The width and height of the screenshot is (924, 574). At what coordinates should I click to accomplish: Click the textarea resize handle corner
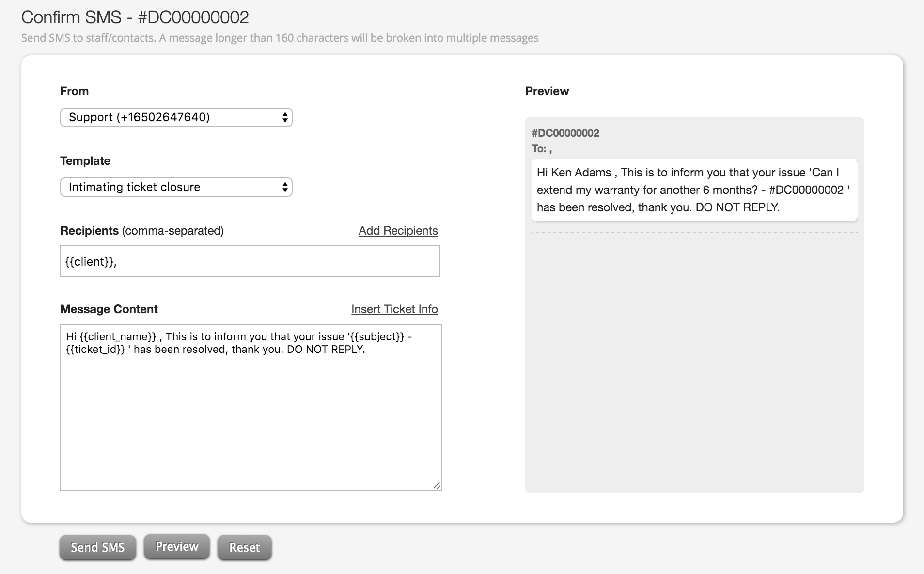point(437,485)
